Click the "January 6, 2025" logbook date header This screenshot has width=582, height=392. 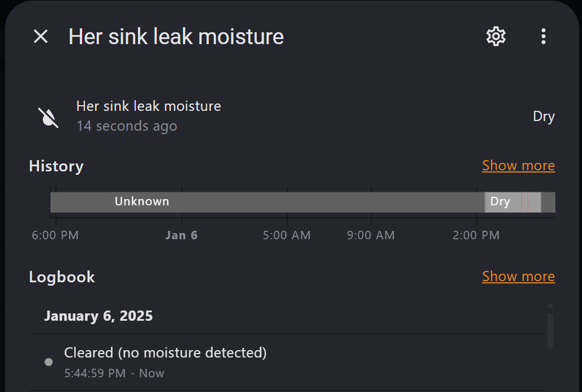98,316
